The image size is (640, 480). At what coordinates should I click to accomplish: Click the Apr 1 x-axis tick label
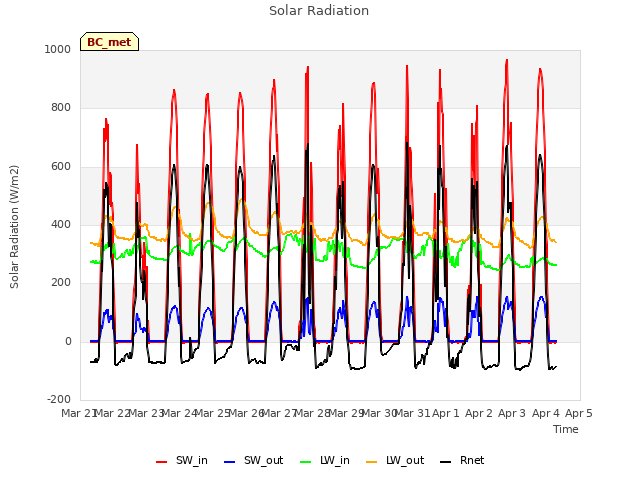click(x=446, y=413)
